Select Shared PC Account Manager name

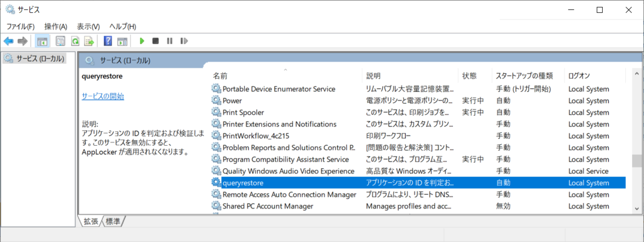[x=268, y=206]
